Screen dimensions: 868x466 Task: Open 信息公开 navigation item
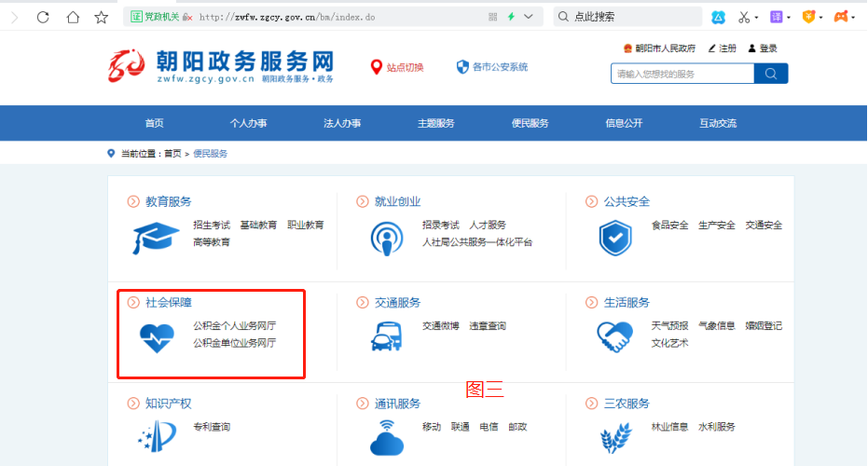pos(625,123)
